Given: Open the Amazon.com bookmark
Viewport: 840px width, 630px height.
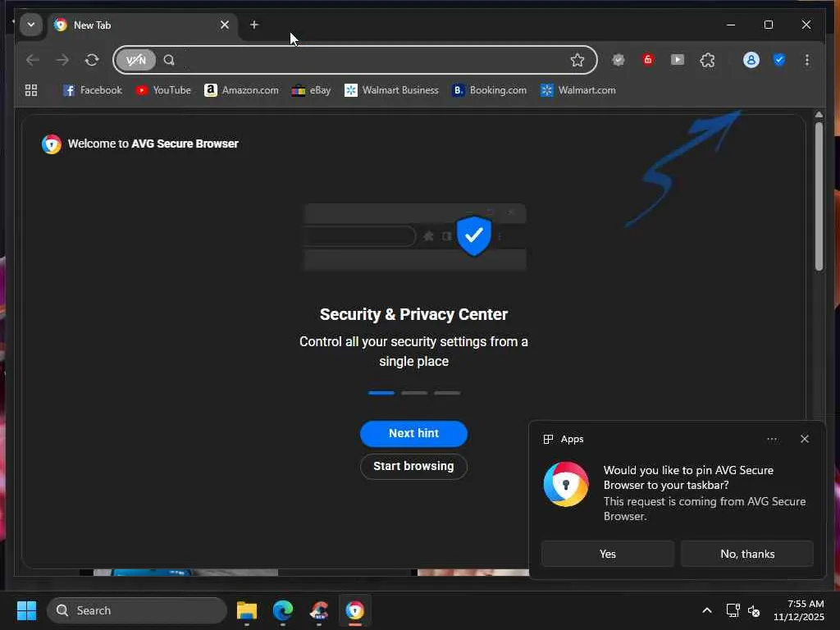Looking at the screenshot, I should [242, 90].
